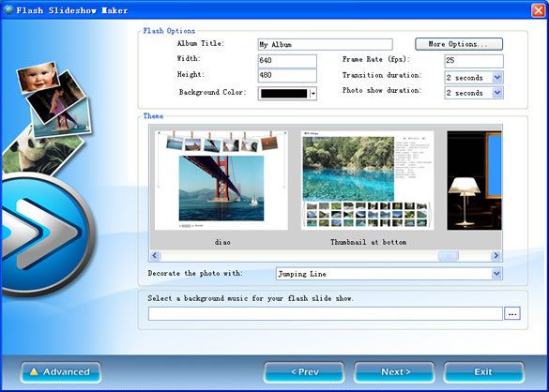Click the Album Title text field
The width and height of the screenshot is (549, 392).
point(325,44)
